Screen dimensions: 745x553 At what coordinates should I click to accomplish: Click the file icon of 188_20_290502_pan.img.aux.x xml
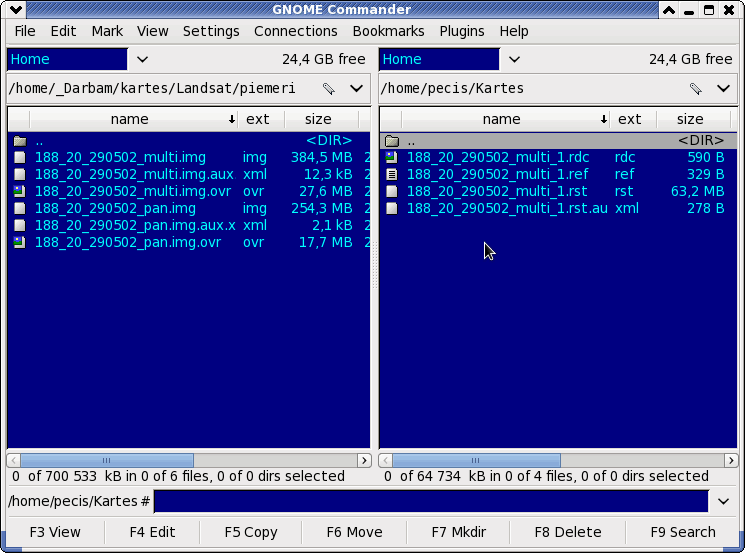tap(19, 226)
